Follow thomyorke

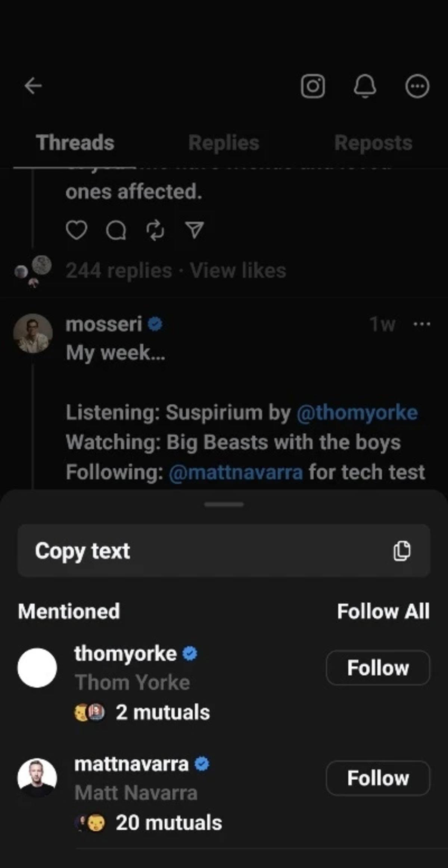click(378, 668)
